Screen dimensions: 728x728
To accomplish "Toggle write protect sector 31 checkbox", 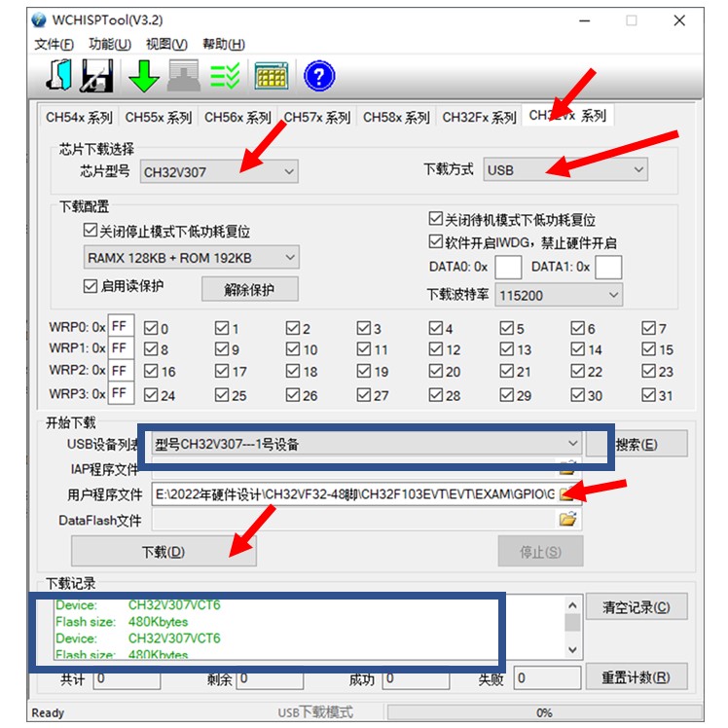I will click(x=648, y=394).
